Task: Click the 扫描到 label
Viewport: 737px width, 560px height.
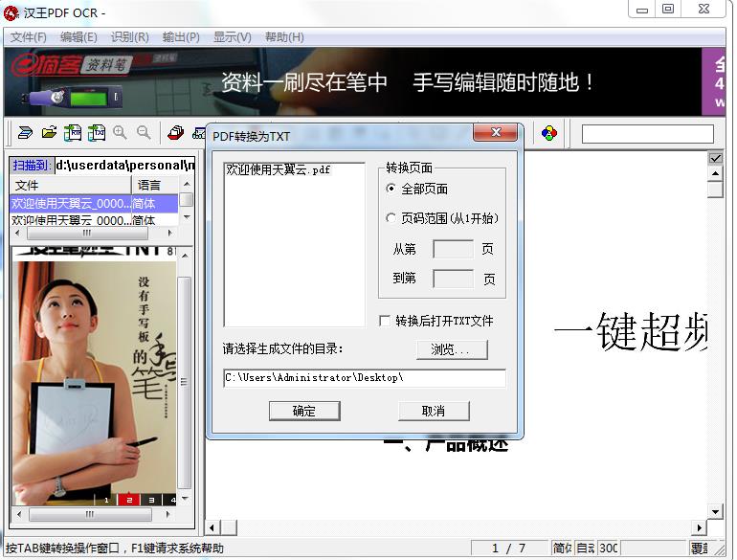Action: [x=31, y=165]
